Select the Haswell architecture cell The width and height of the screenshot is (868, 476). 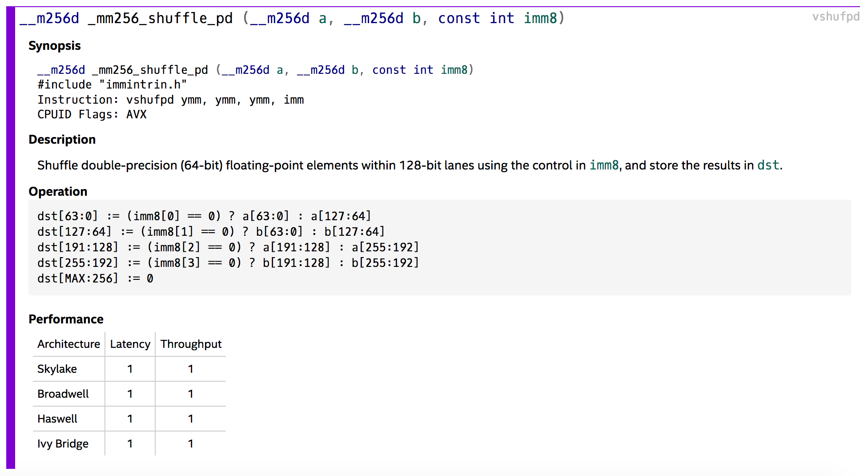click(x=57, y=419)
